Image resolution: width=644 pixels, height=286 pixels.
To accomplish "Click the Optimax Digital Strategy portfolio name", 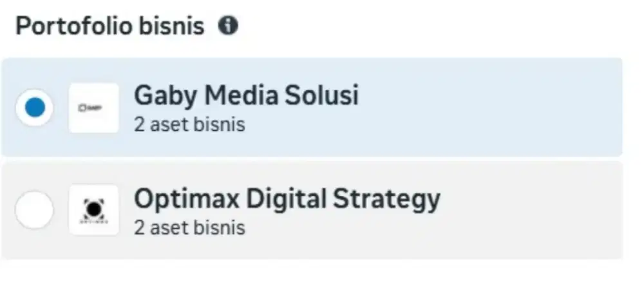I will (287, 198).
